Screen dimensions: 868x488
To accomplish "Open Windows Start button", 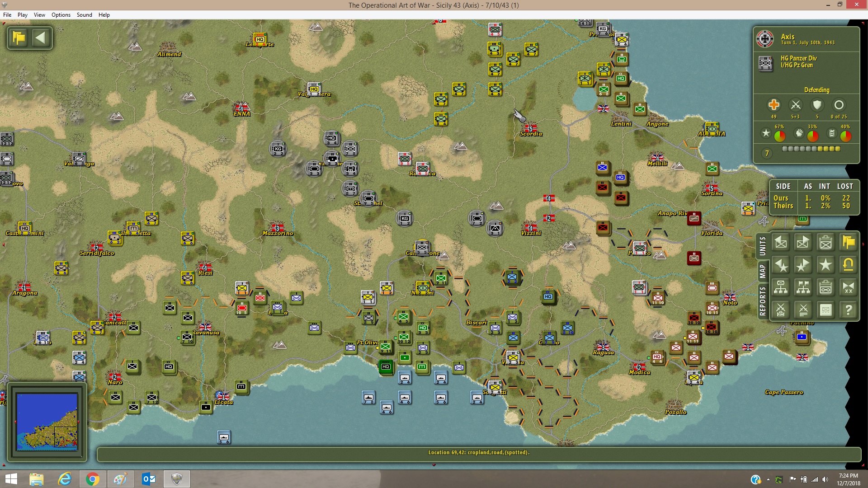I will pyautogui.click(x=11, y=479).
